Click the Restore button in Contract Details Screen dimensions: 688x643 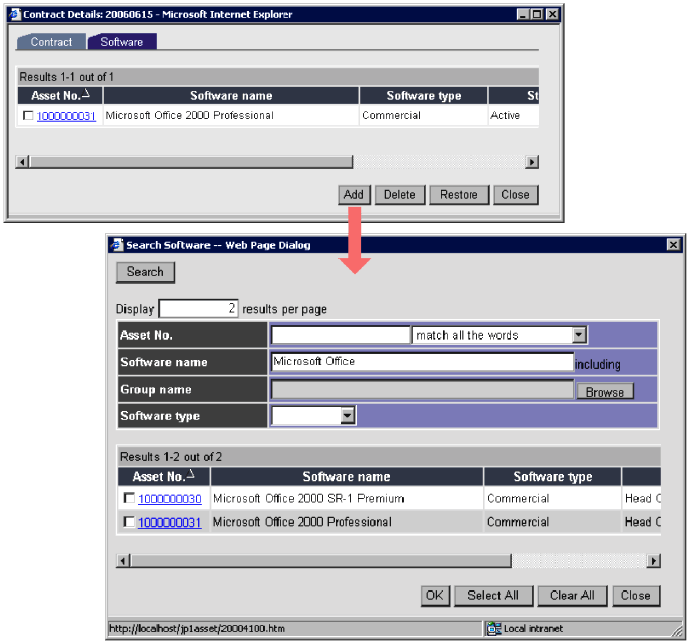[459, 194]
